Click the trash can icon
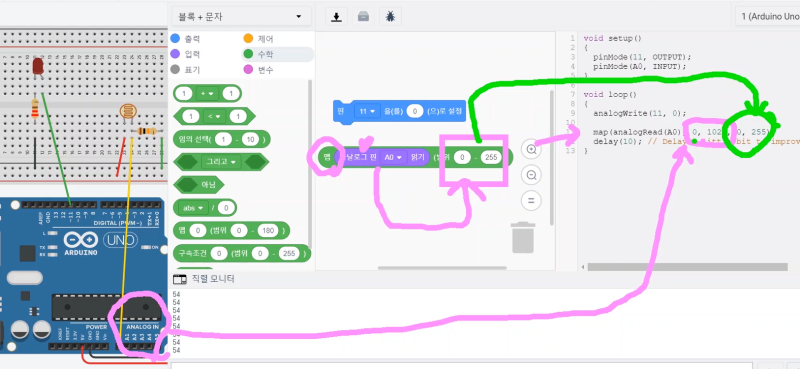Screen dimensions: 800x369 point(523,237)
